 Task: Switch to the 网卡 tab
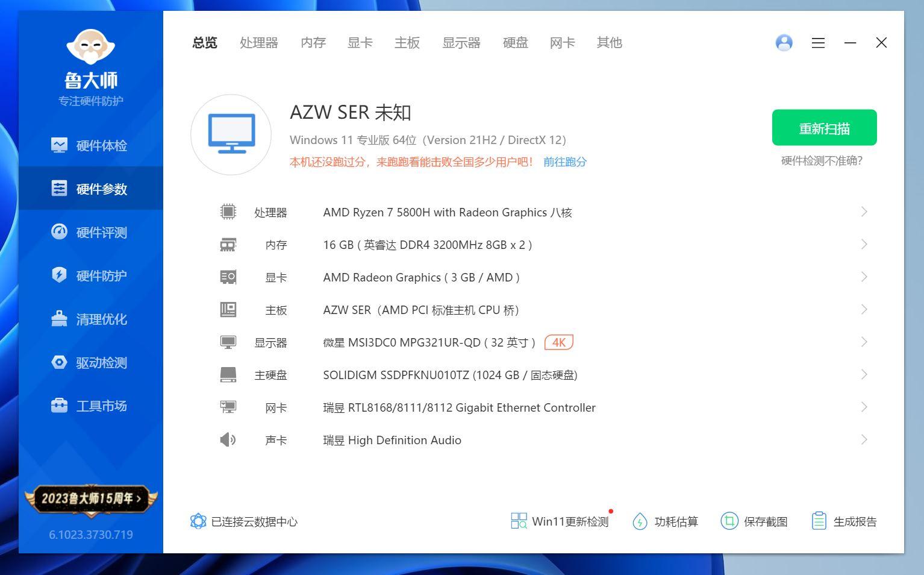pyautogui.click(x=563, y=43)
